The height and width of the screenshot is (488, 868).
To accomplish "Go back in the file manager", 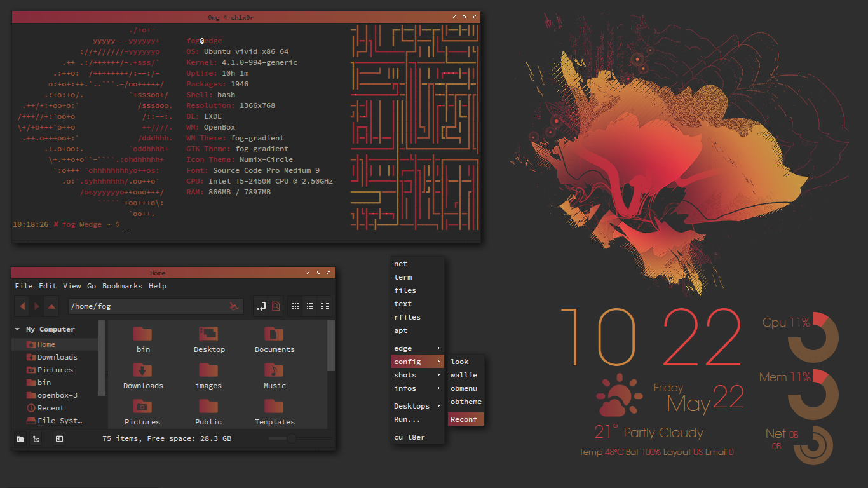I will (22, 306).
